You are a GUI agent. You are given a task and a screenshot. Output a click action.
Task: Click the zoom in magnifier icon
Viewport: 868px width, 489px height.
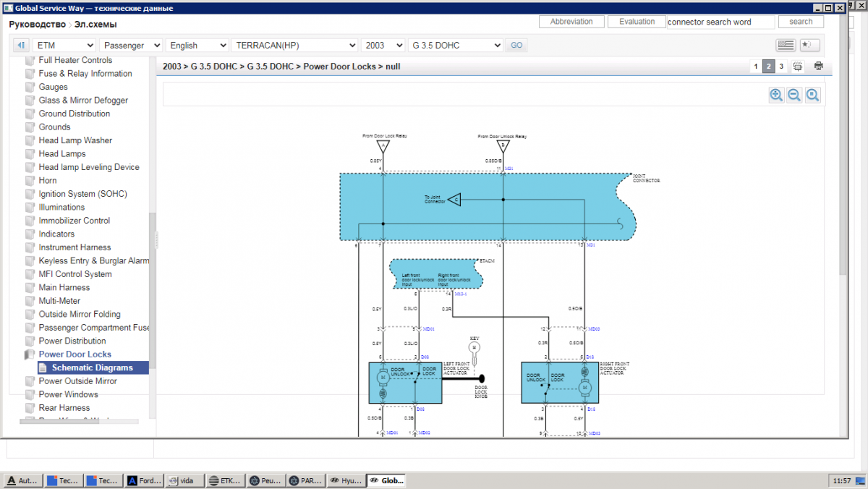click(776, 95)
